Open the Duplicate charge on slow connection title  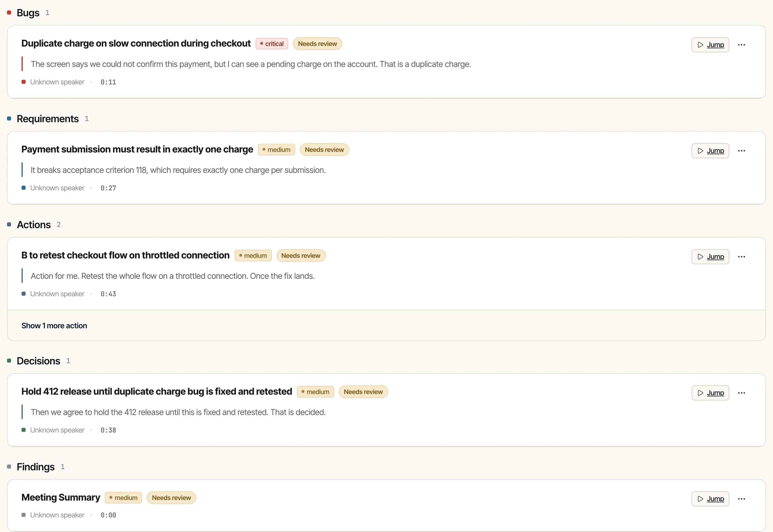(x=136, y=43)
